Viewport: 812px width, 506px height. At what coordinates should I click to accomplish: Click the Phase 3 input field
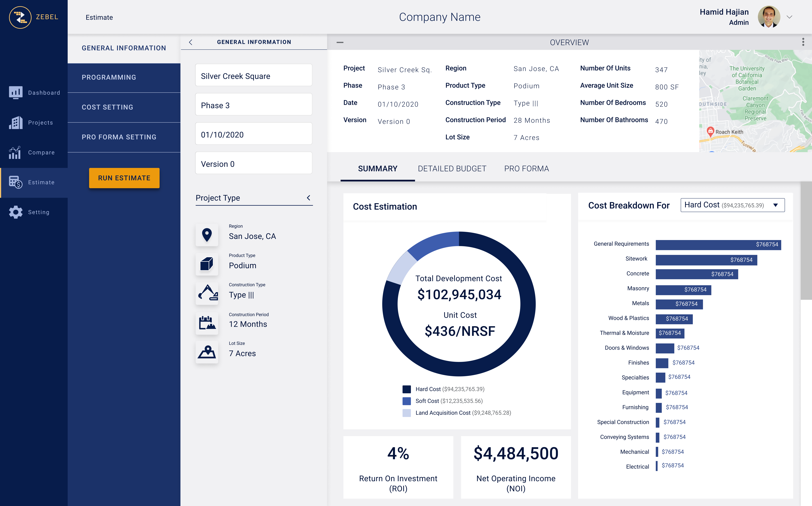pos(253,104)
